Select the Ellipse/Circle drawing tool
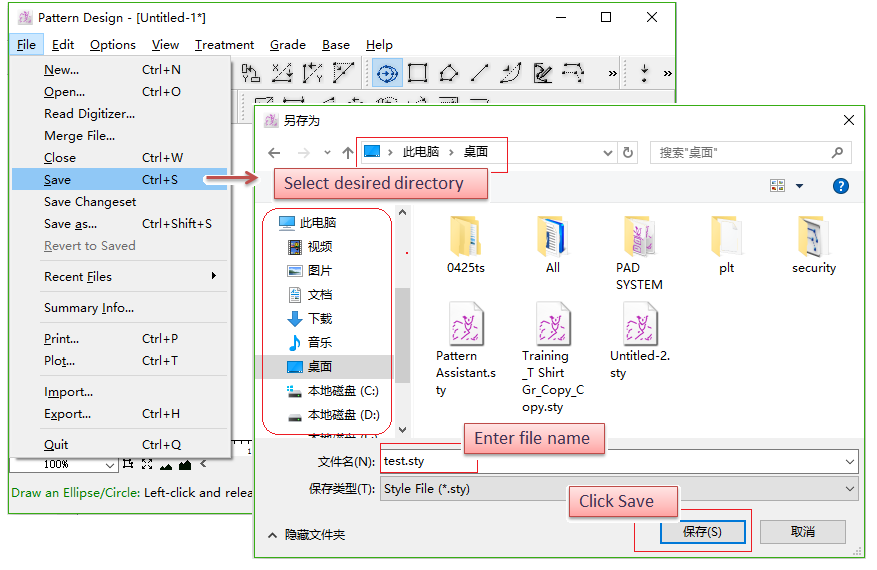The image size is (877, 570). tap(387, 73)
